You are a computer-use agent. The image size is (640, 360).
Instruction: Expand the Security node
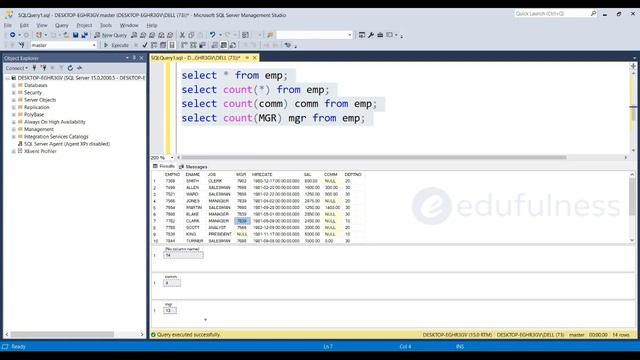pos(13,93)
